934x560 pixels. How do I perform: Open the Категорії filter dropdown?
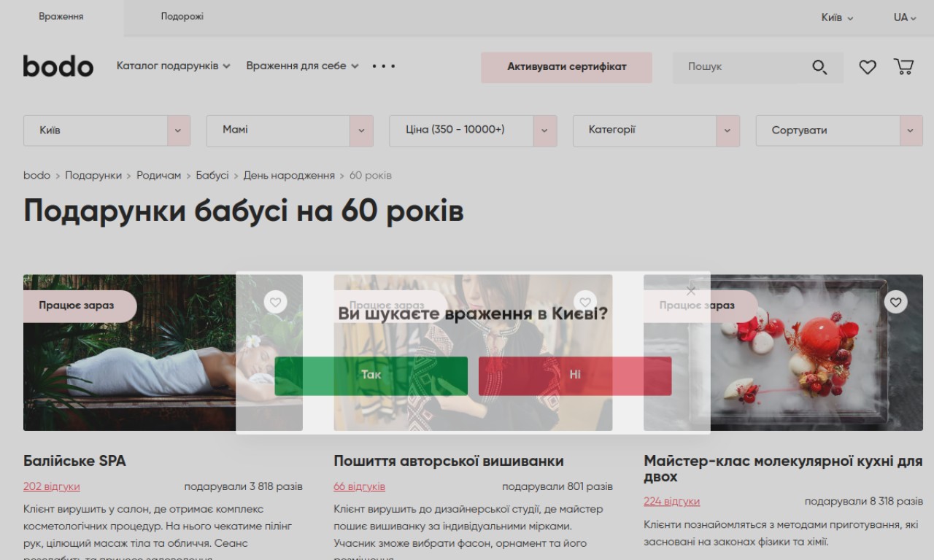coord(656,131)
